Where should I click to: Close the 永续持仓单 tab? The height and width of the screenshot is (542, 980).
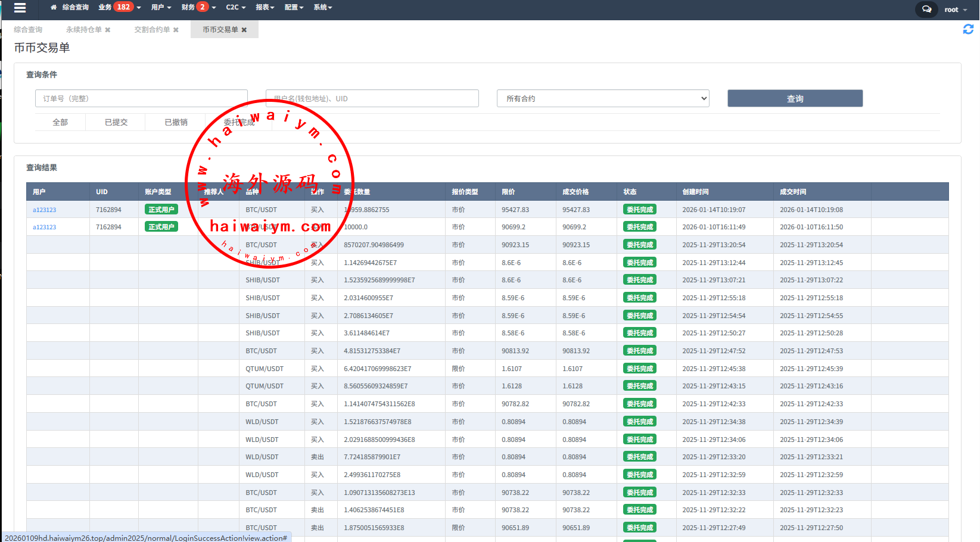(108, 30)
